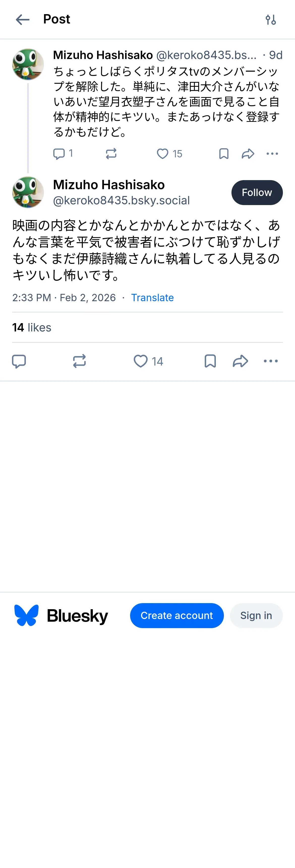Reply to the main post
This screenshot has height=868, width=295.
tap(19, 361)
